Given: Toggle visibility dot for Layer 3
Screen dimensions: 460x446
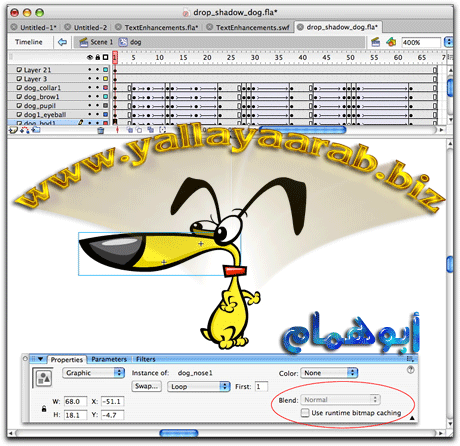Looking at the screenshot, I should 90,79.
